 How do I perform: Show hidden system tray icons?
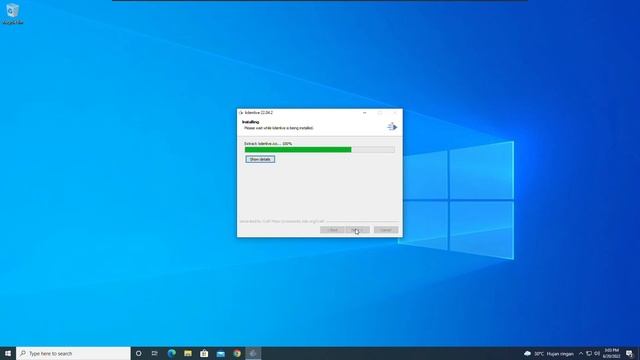tap(581, 353)
